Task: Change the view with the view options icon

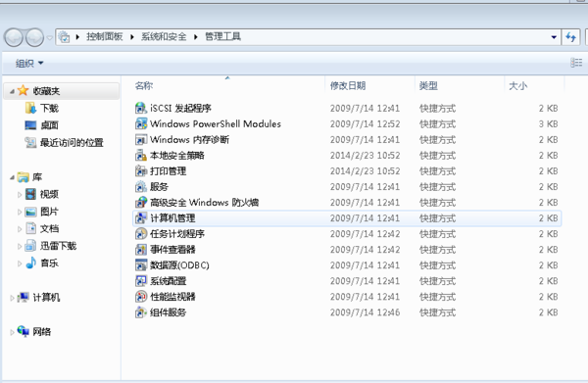Action: [576, 63]
